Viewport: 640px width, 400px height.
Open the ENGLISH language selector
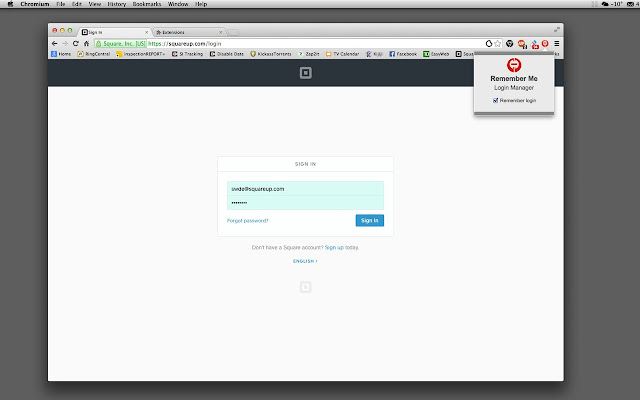[305, 261]
